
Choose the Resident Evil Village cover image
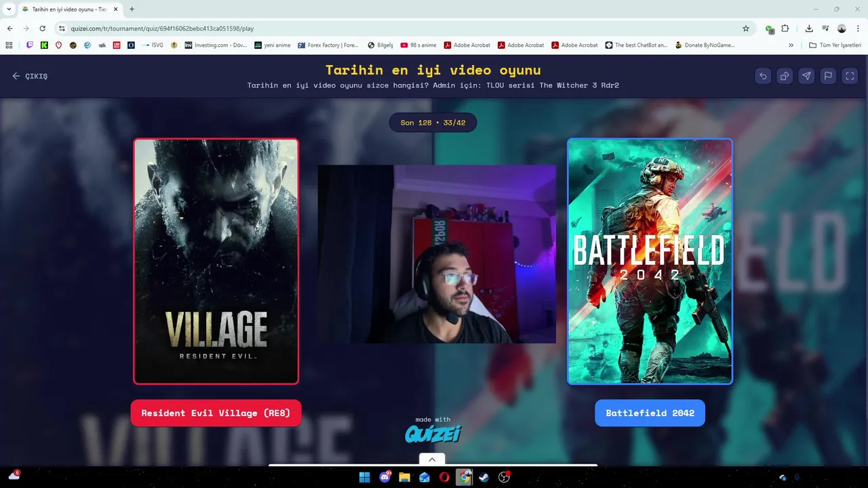tap(216, 262)
